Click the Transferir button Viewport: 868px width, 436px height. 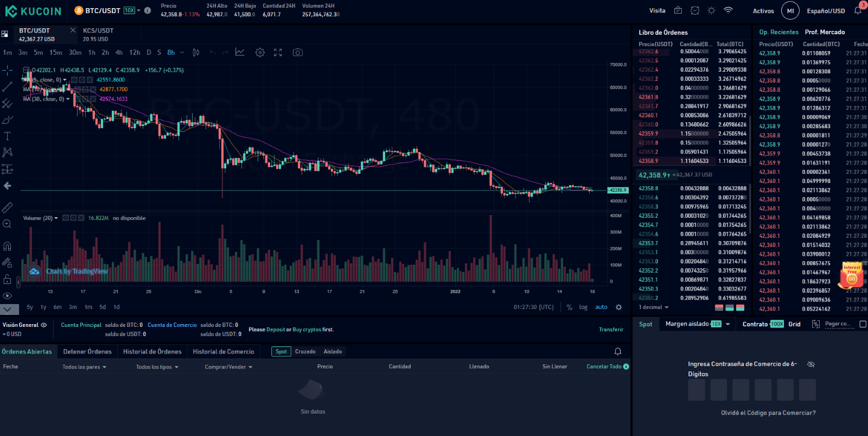611,330
